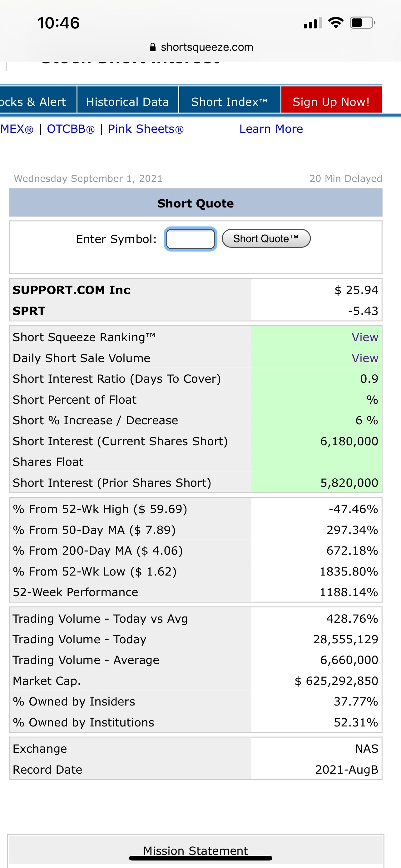The height and width of the screenshot is (868, 401).
Task: Select the 52.31% owned by institutions value
Action: click(356, 723)
